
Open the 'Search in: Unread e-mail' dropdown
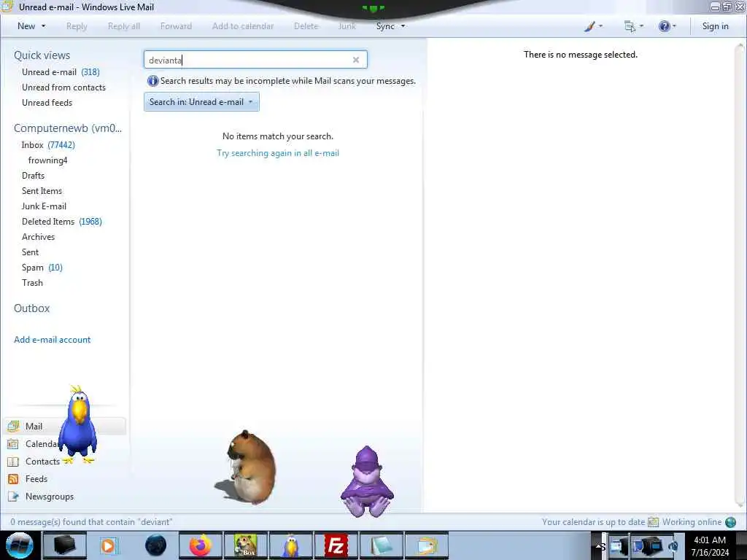(201, 102)
